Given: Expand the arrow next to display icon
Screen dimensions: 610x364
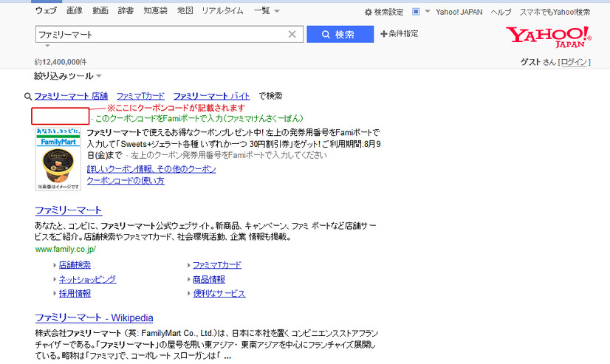Looking at the screenshot, I should point(427,11).
